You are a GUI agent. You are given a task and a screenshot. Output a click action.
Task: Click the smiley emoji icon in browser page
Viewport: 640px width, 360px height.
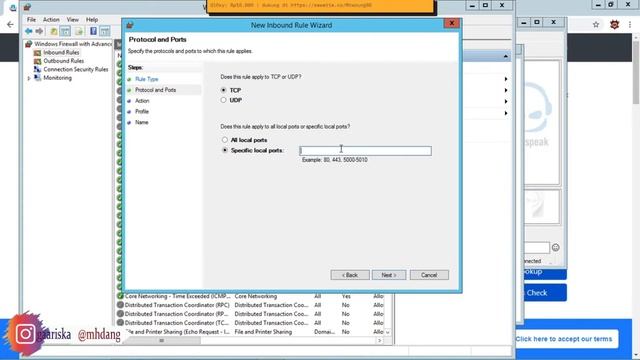556,247
